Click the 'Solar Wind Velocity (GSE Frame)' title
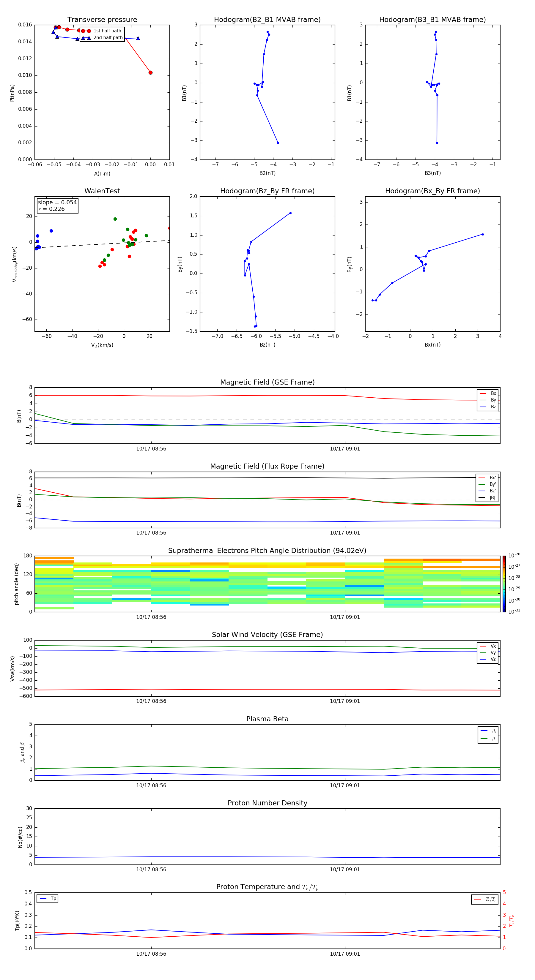 (x=267, y=635)
